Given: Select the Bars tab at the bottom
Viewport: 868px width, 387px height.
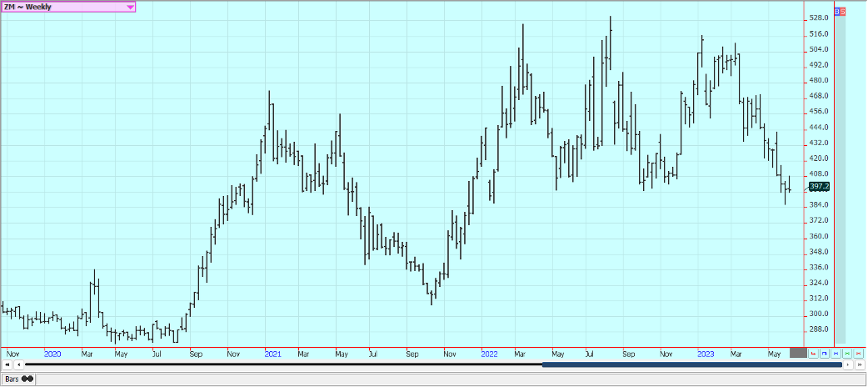Looking at the screenshot, I should coord(19,379).
